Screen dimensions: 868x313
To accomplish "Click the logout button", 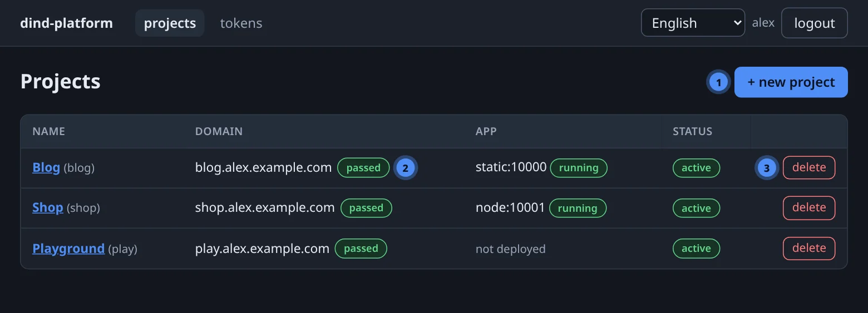I will point(814,23).
